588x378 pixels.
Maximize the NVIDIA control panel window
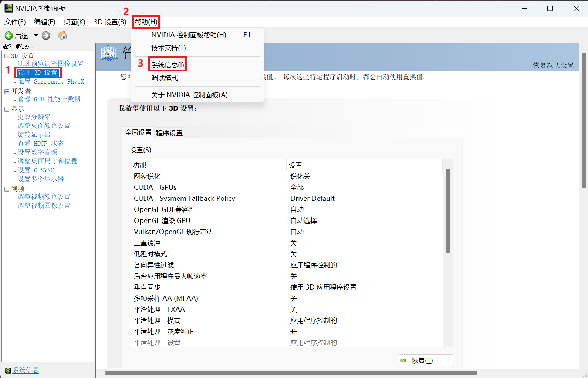click(x=550, y=9)
